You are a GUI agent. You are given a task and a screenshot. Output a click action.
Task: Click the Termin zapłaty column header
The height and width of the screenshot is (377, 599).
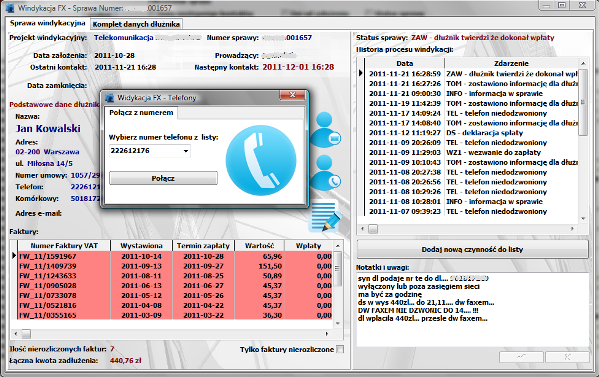coord(203,246)
